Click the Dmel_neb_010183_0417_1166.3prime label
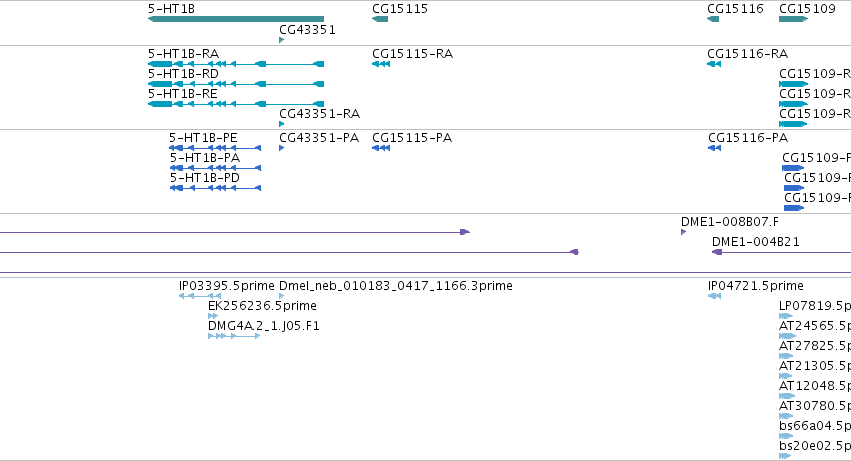 coord(396,286)
